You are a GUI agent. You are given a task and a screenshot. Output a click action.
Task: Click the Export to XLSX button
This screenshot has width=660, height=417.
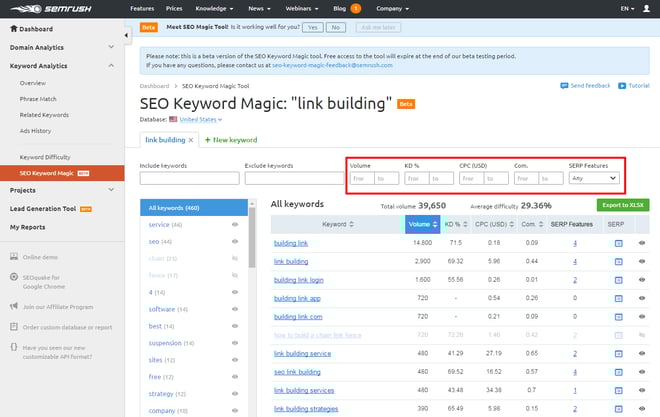click(623, 205)
